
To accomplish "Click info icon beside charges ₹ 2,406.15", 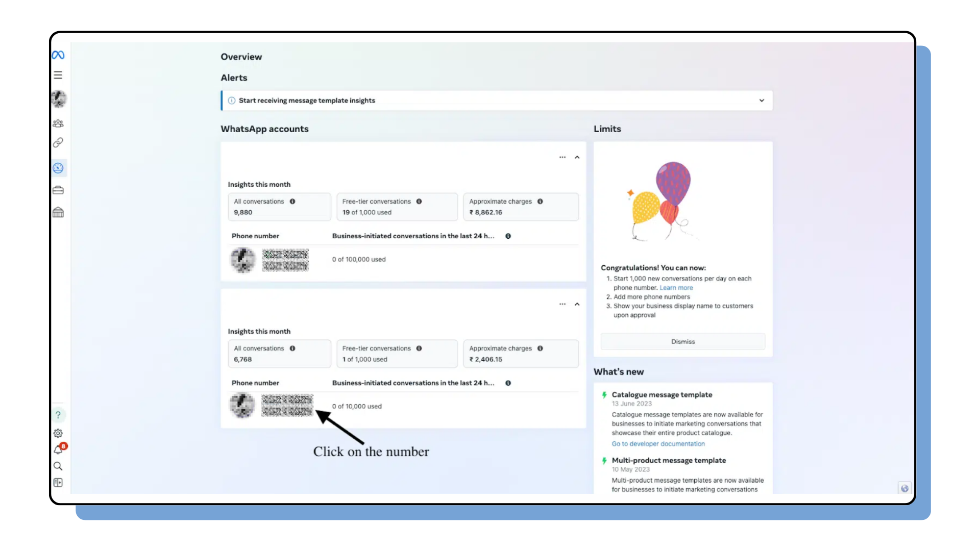I will point(540,348).
